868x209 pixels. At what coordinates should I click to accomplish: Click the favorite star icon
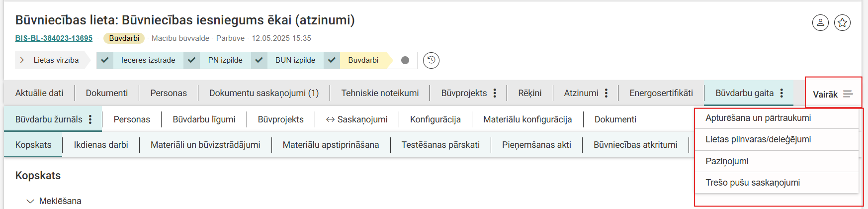click(x=842, y=22)
